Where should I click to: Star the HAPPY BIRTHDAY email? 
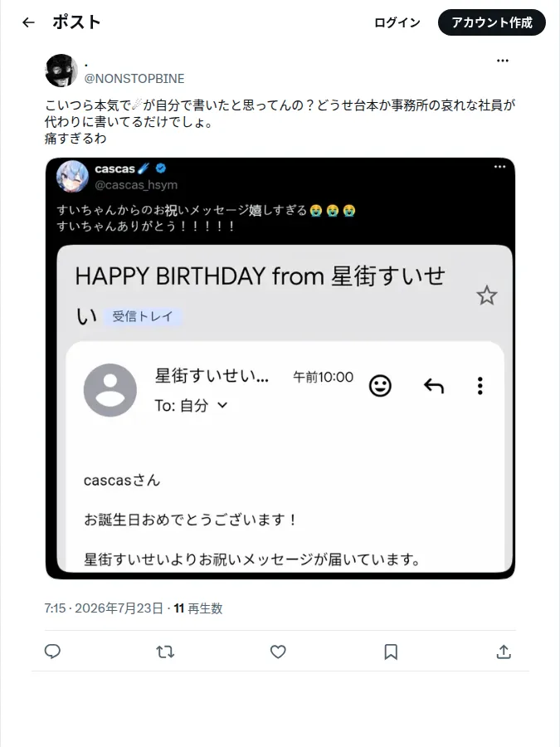[x=487, y=295]
